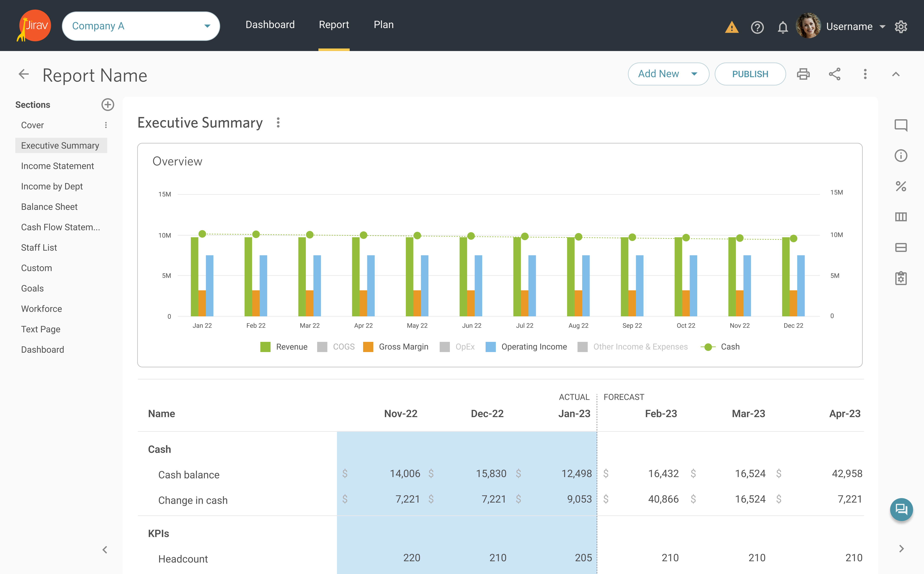
Task: Open the columns layout icon
Action: click(x=900, y=217)
